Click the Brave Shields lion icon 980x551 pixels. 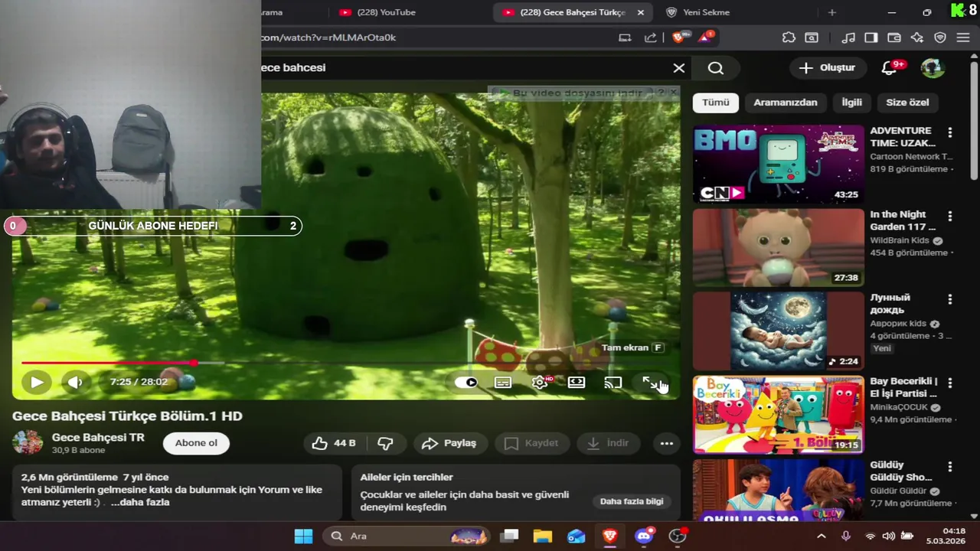(679, 37)
